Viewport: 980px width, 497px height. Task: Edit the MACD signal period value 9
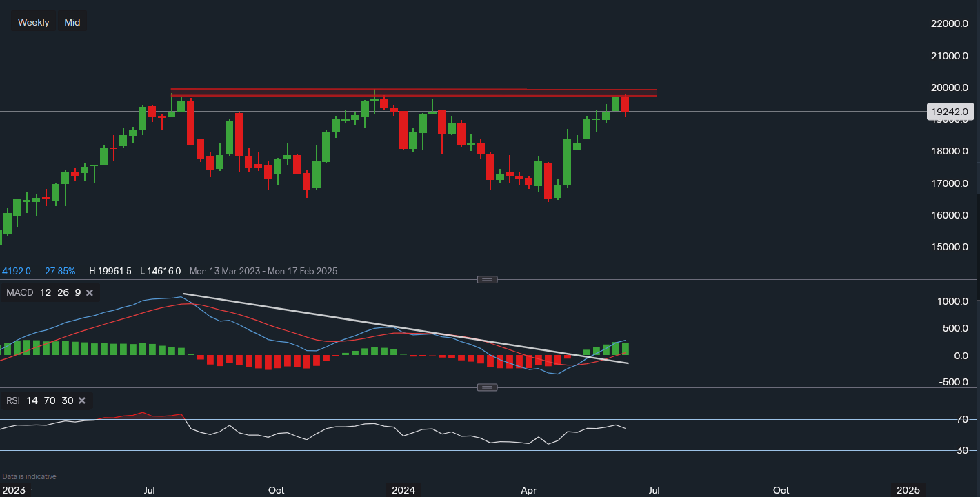pyautogui.click(x=77, y=293)
